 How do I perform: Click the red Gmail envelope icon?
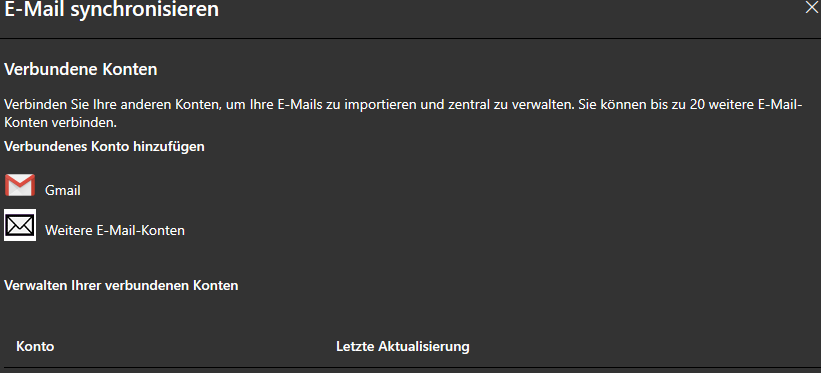pyautogui.click(x=20, y=185)
